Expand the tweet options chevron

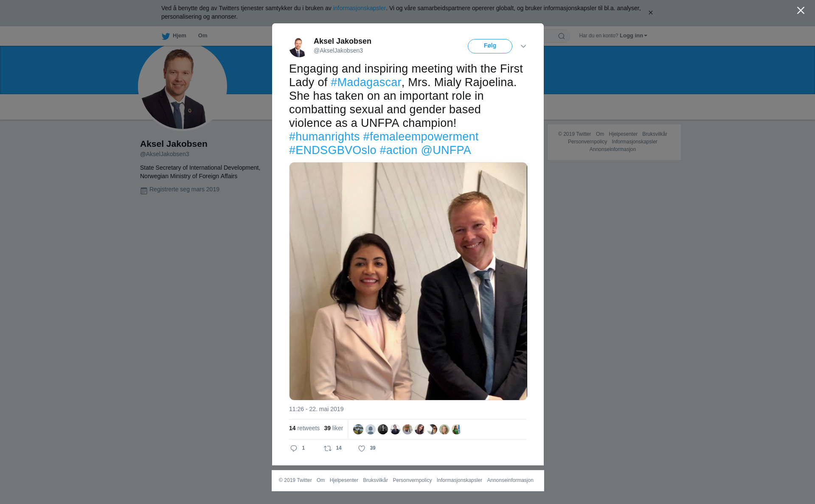[x=523, y=46]
